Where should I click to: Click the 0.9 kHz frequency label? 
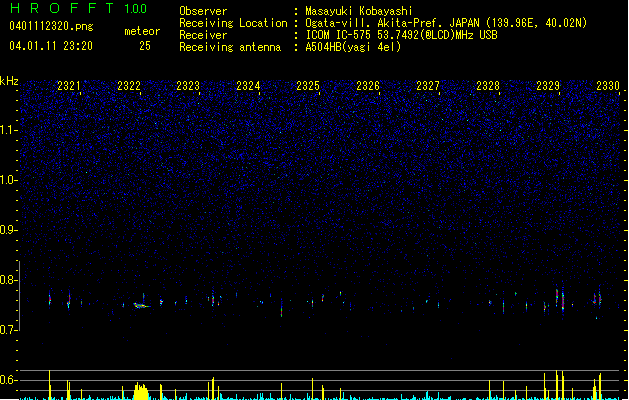coord(8,230)
